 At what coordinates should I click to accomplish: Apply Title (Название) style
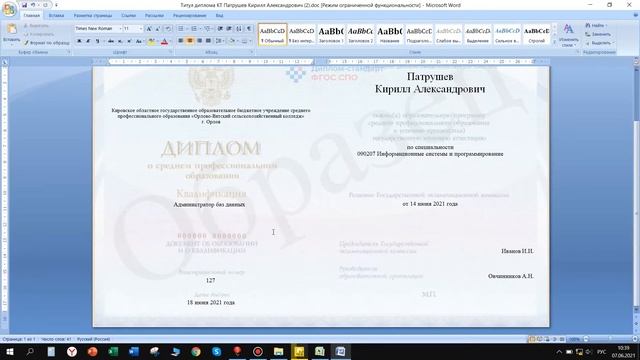coord(390,34)
